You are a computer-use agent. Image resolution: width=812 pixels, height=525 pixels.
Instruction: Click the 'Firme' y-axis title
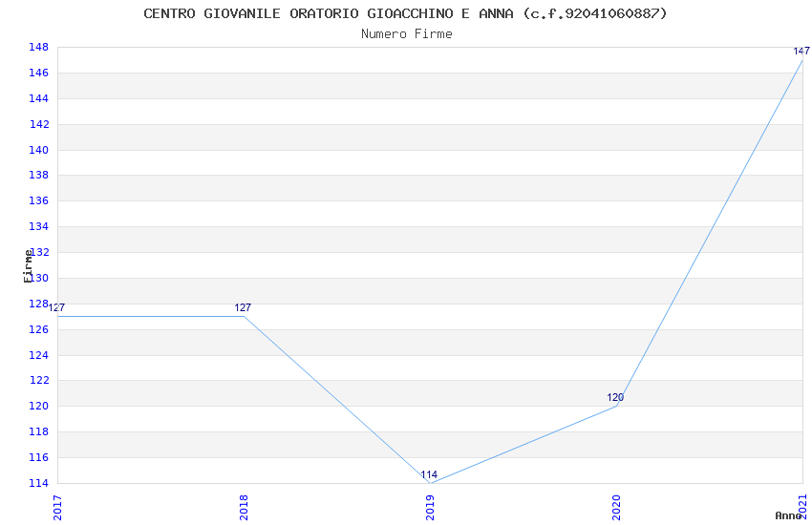pyautogui.click(x=28, y=266)
